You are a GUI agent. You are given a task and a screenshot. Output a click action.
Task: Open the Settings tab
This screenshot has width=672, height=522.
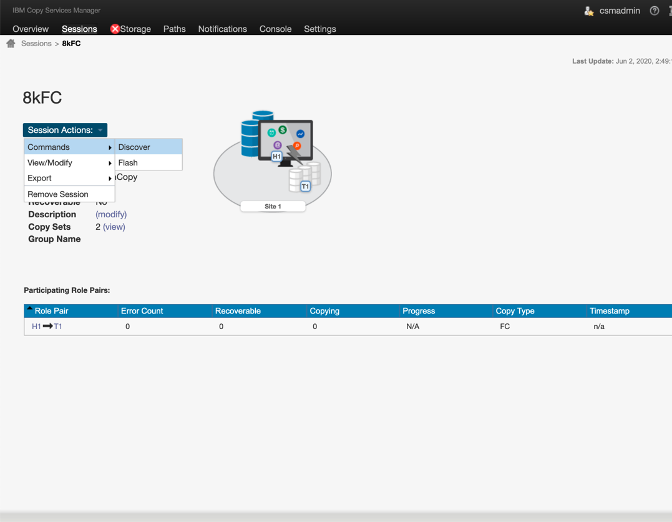click(x=320, y=29)
